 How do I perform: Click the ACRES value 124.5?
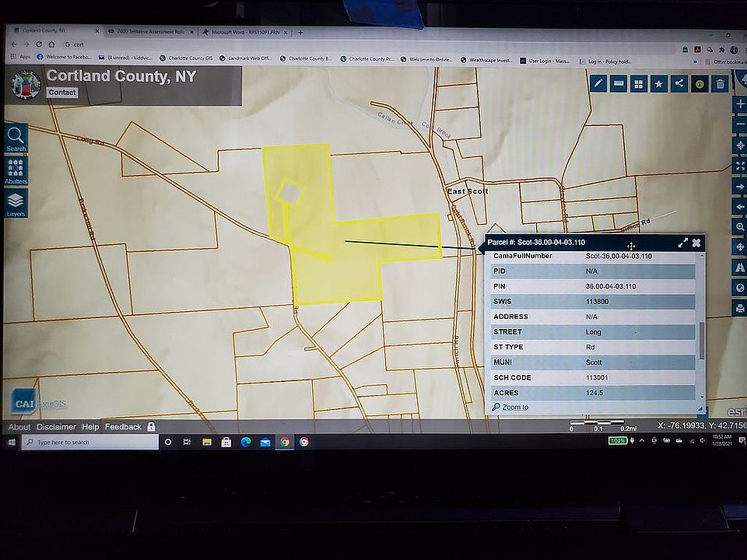pos(594,393)
